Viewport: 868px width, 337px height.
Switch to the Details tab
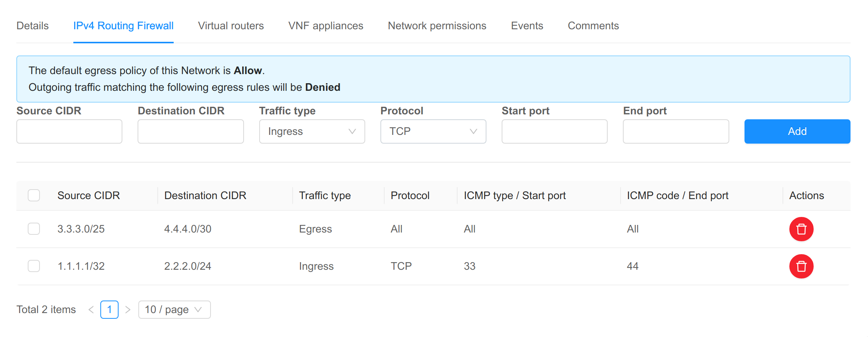(x=32, y=25)
